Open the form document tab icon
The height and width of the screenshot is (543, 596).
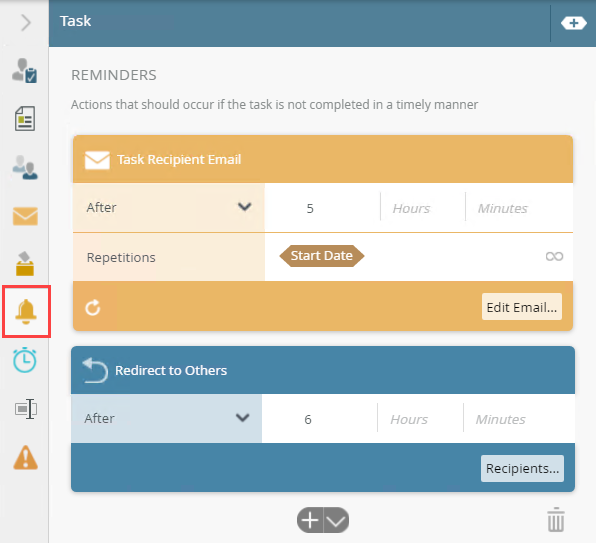click(x=25, y=119)
